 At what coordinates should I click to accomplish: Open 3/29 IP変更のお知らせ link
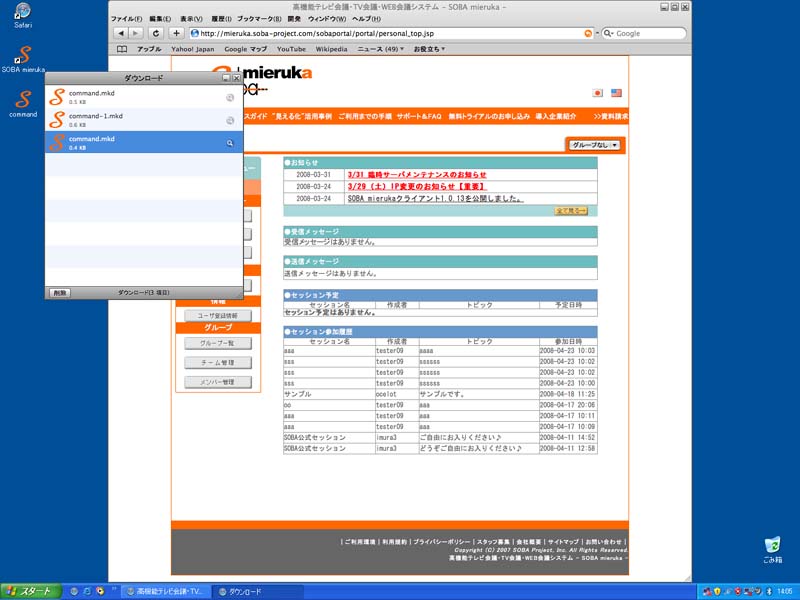pyautogui.click(x=417, y=187)
